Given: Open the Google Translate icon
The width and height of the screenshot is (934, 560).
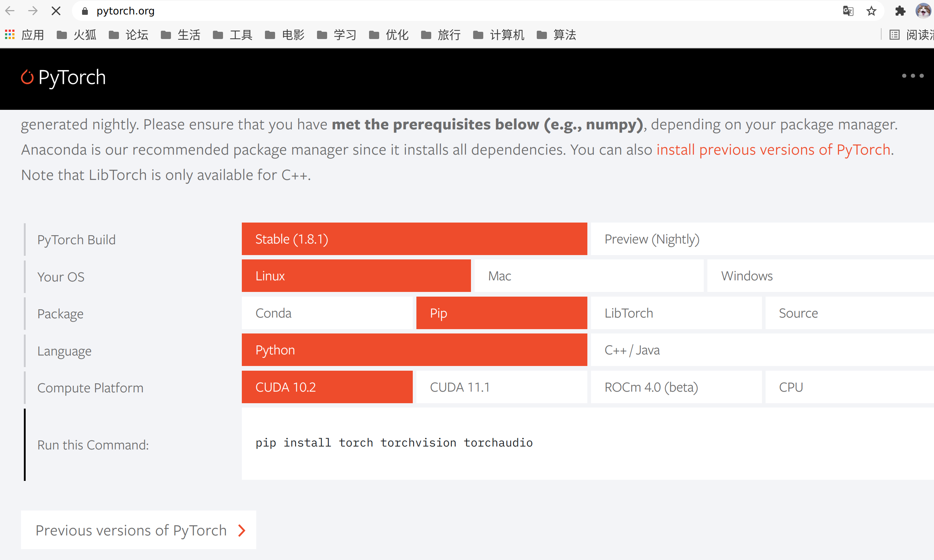Looking at the screenshot, I should coord(848,11).
